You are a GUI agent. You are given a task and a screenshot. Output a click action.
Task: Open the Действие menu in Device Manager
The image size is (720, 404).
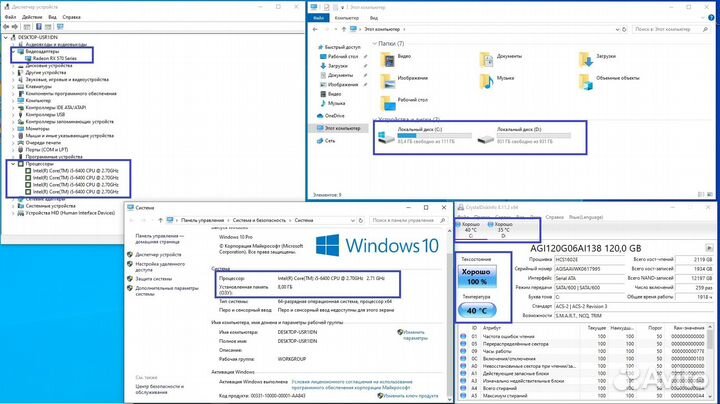pos(32,17)
